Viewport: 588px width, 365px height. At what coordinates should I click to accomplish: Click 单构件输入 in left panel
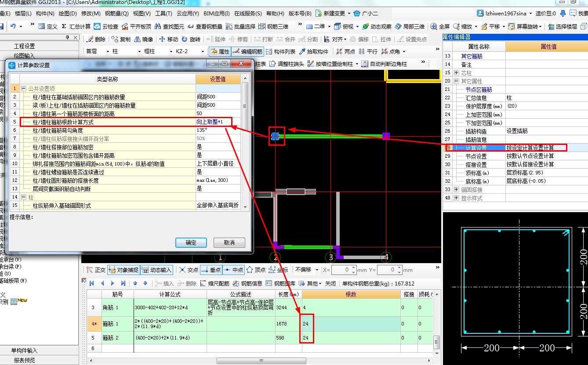tap(25, 351)
